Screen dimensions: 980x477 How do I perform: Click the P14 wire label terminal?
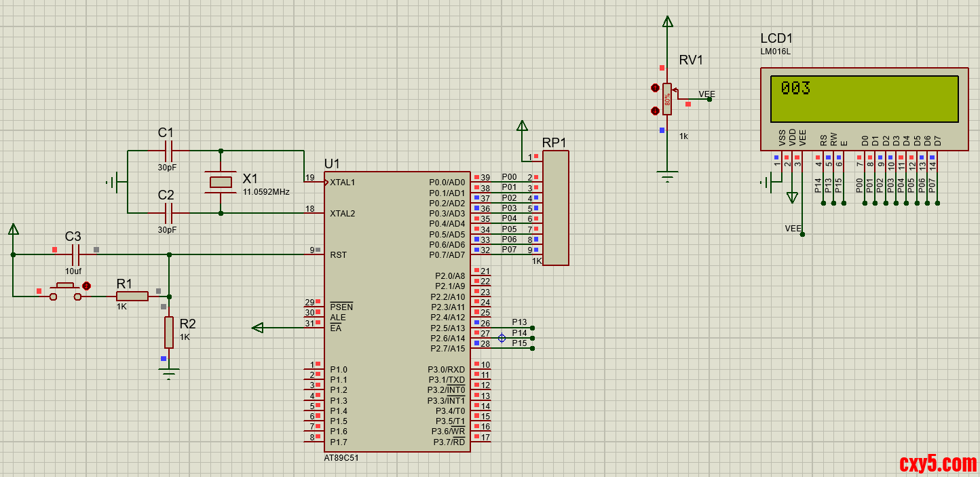532,338
